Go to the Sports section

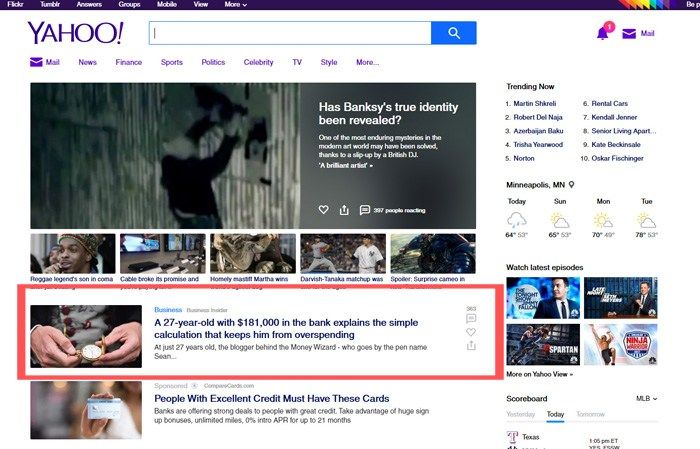point(172,62)
